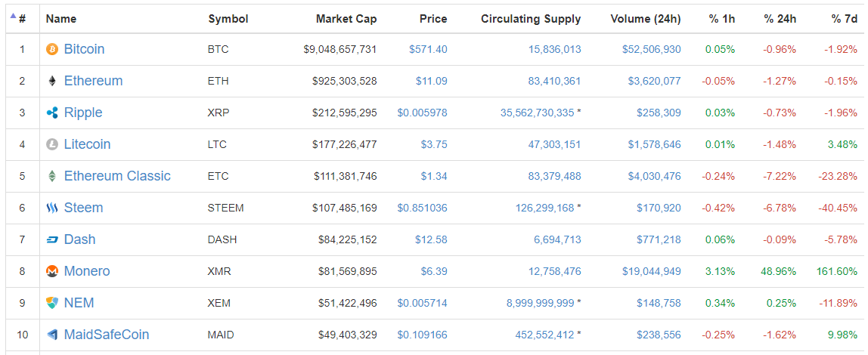Click Monero market cap $81,569,895
This screenshot has height=355, width=868.
pos(348,271)
